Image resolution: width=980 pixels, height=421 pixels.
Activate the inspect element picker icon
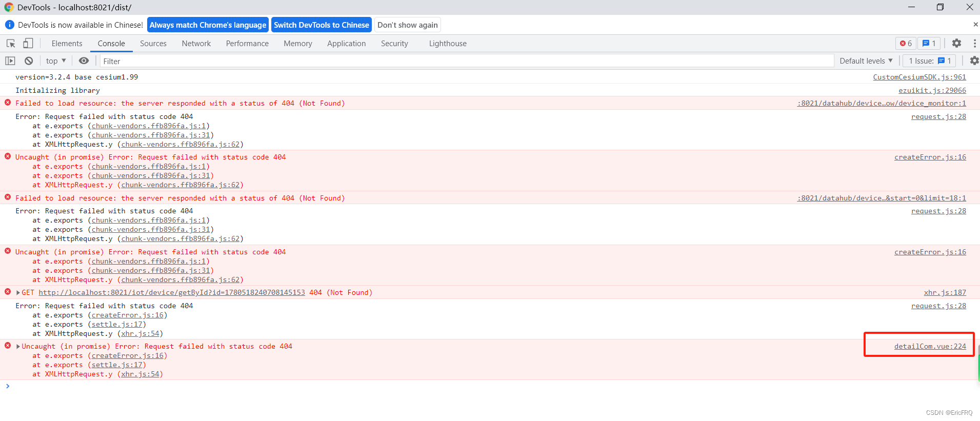coord(11,44)
